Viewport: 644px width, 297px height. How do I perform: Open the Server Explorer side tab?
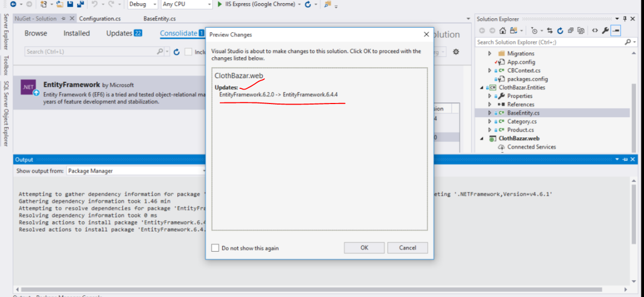point(6,32)
